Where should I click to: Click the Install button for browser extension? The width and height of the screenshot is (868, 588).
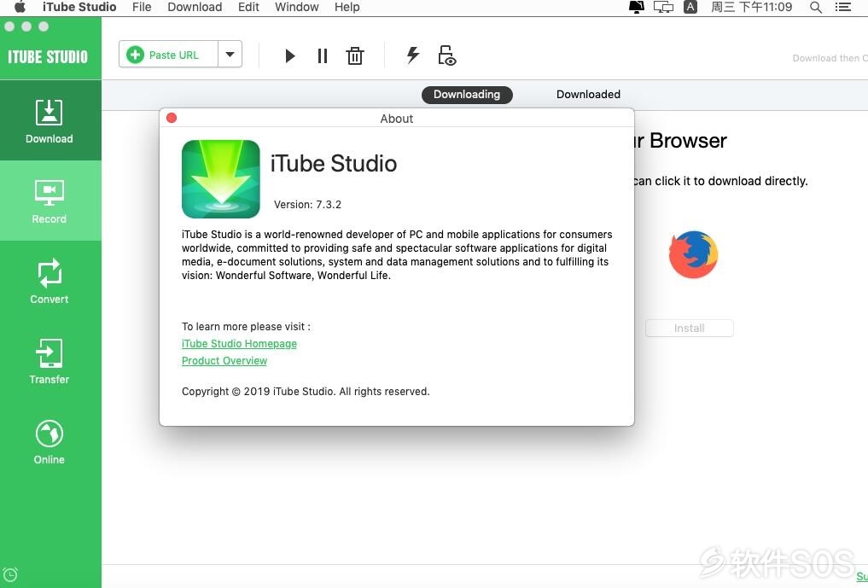(x=690, y=329)
